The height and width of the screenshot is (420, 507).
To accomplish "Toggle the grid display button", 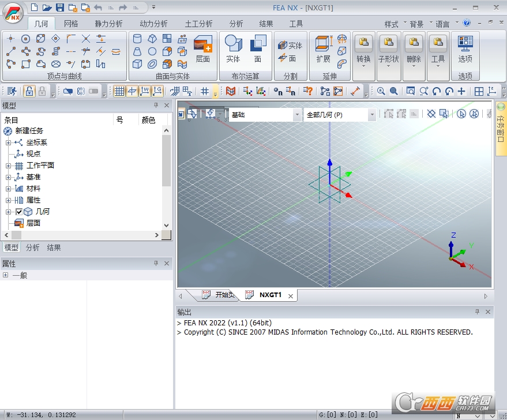I will [119, 91].
